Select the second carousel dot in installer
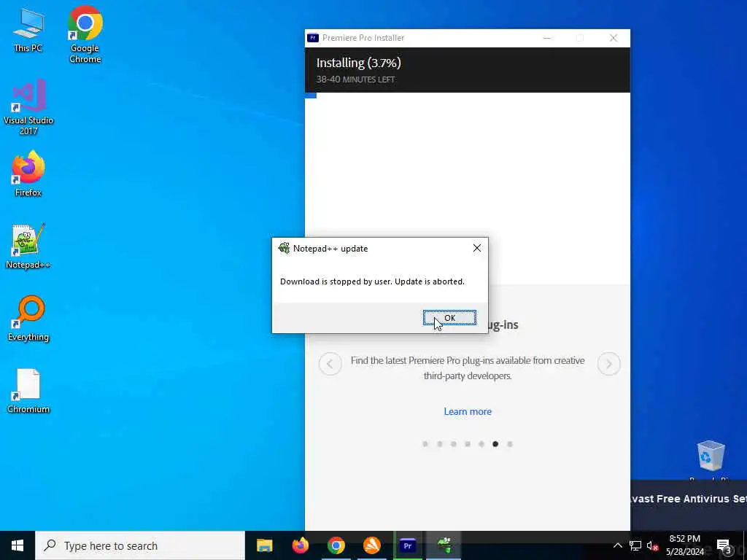747x560 pixels. [440, 444]
